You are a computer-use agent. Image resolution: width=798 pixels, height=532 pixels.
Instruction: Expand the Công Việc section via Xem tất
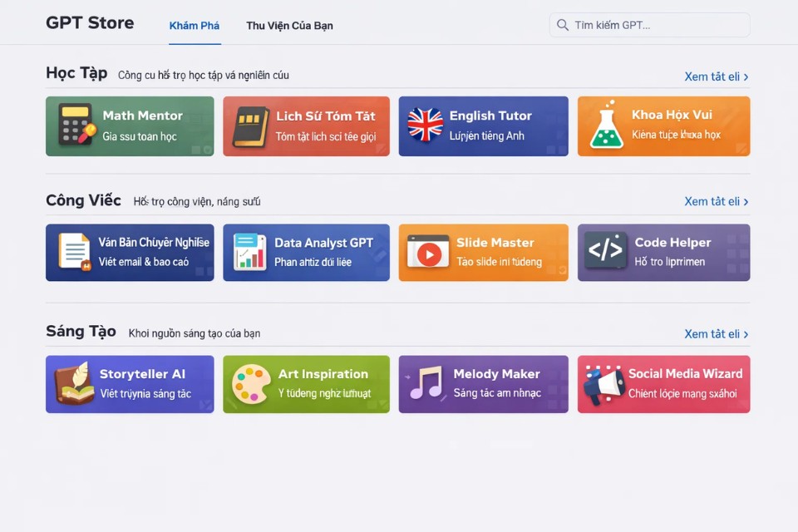click(716, 201)
